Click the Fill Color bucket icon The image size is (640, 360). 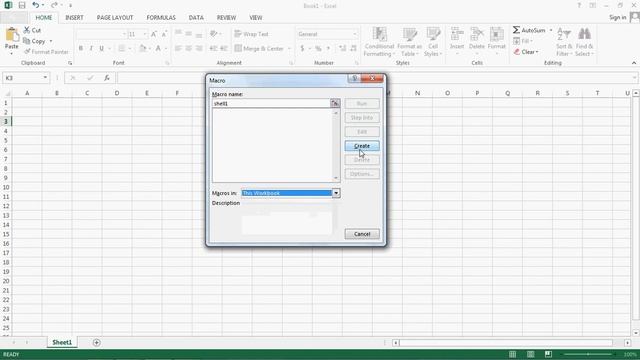click(142, 48)
